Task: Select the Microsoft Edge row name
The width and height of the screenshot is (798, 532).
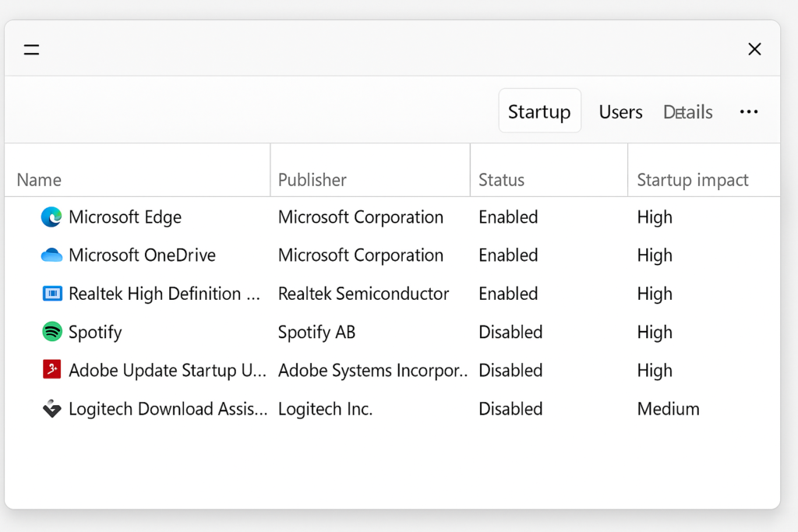Action: 125,217
